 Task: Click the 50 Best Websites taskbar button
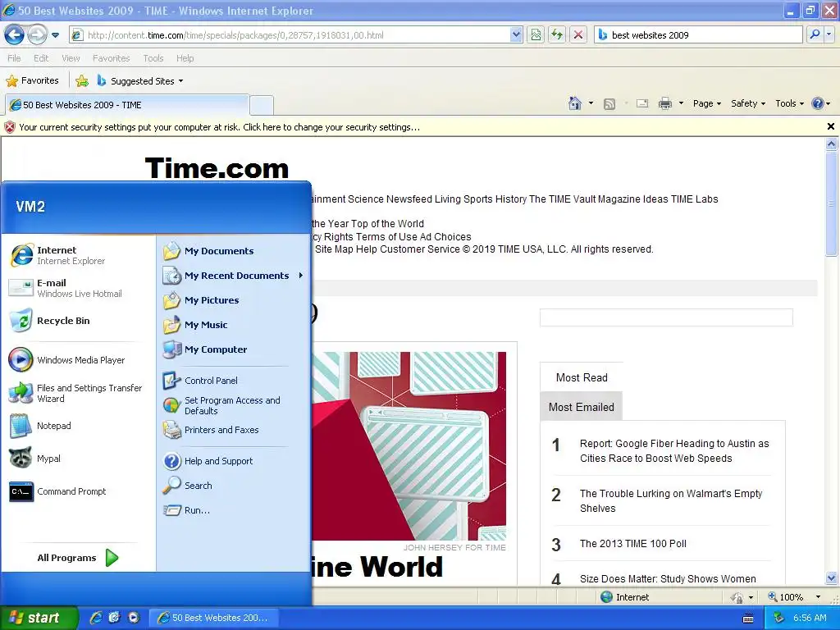tap(214, 618)
